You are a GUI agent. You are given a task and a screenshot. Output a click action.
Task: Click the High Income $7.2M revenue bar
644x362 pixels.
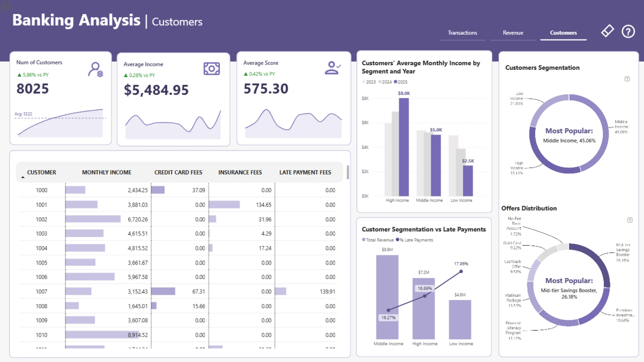point(424,309)
